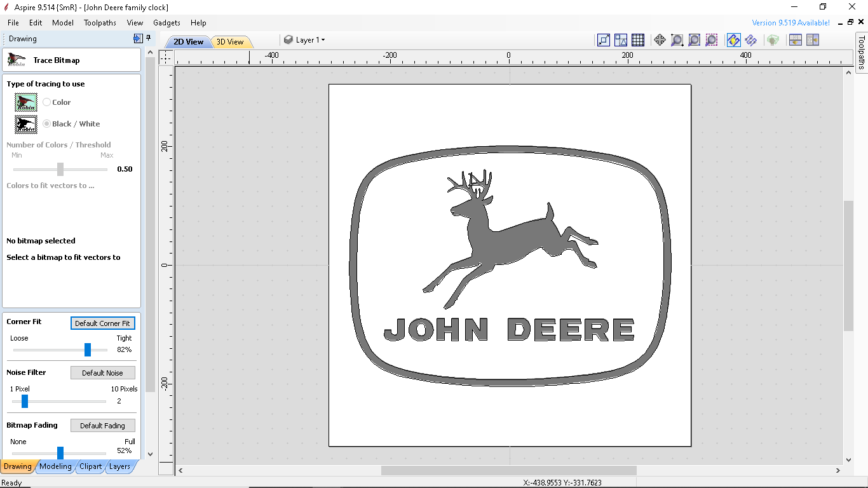Switch to the 2D View tab

pos(188,42)
